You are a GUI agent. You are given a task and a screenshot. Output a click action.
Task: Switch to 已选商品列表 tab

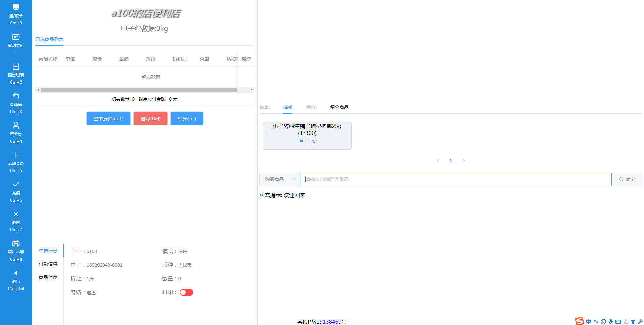(x=49, y=40)
